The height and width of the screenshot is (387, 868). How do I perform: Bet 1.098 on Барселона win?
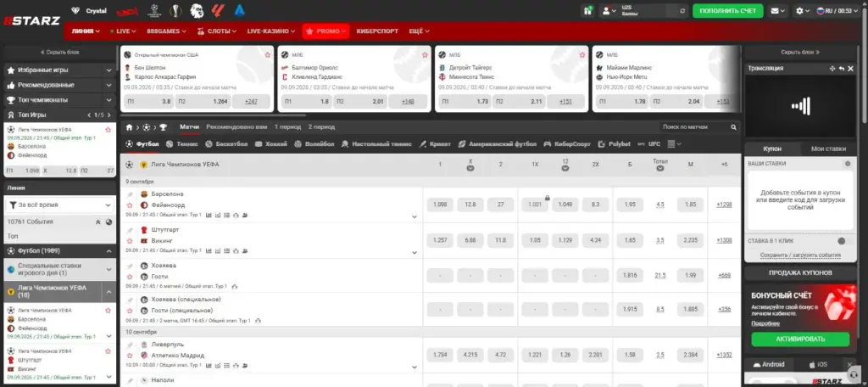(440, 205)
